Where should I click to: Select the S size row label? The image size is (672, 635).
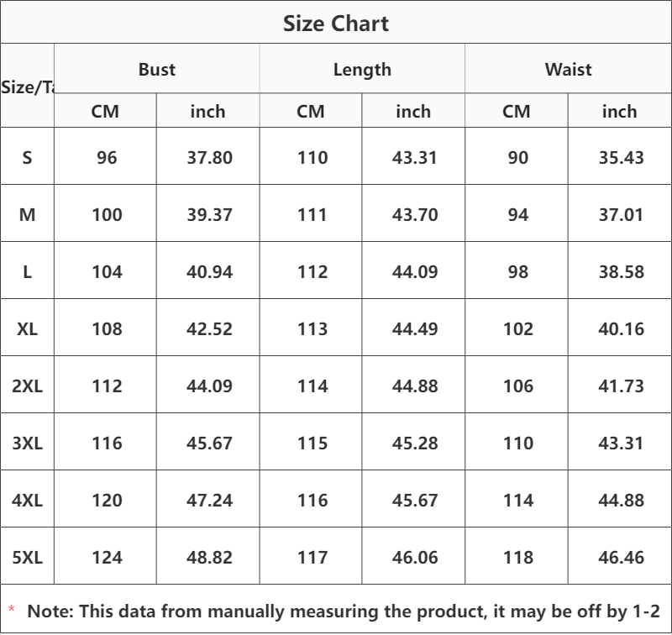[27, 158]
